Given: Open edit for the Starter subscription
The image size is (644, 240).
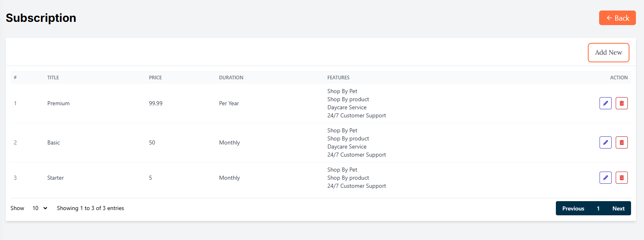Looking at the screenshot, I should [605, 178].
